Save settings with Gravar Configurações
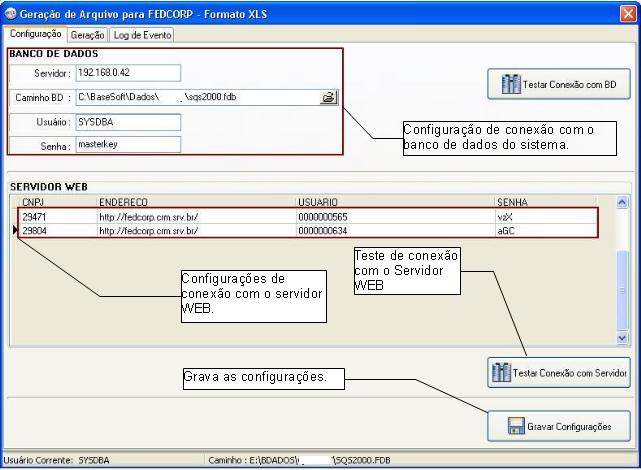The image size is (641, 470). tap(559, 426)
